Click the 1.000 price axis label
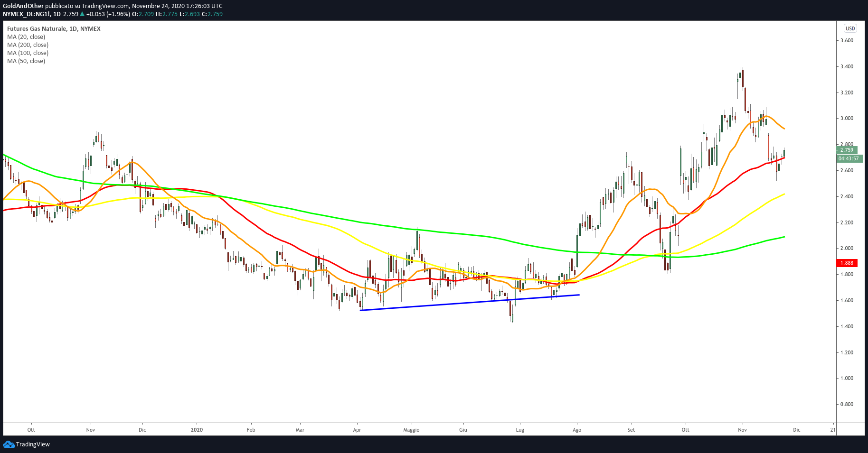The width and height of the screenshot is (868, 453). tap(847, 379)
